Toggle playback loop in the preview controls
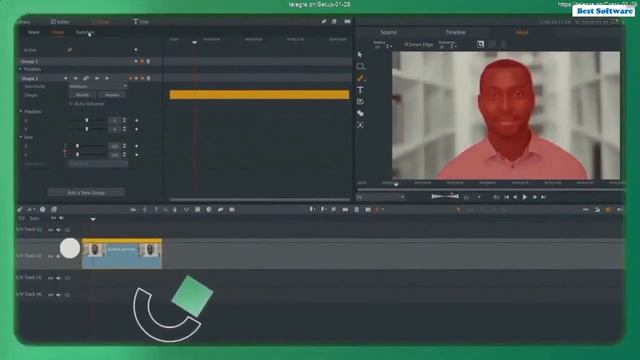This screenshot has width=640, height=360. (496, 197)
